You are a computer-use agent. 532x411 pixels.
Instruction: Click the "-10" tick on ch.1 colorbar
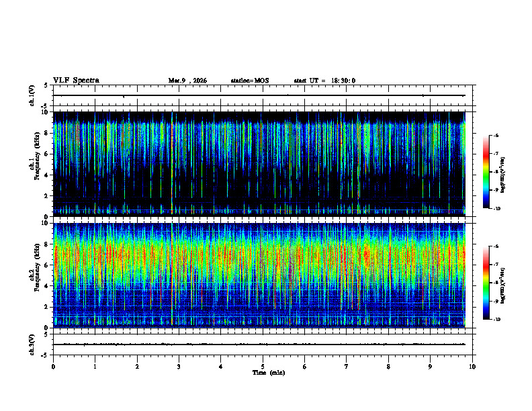pos(497,209)
